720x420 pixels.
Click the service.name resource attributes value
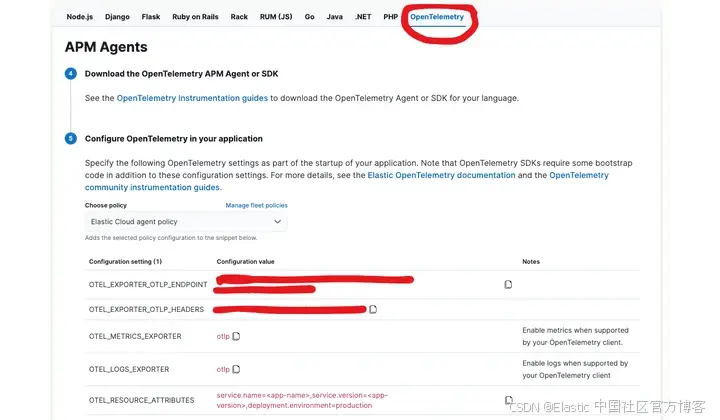pyautogui.click(x=302, y=400)
